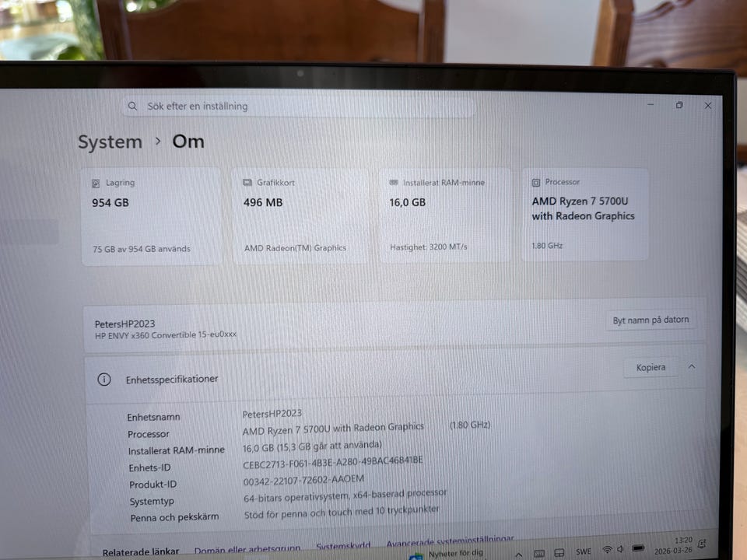Open 'Nyheter för dig' taskbar widget
Image resolution: width=747 pixels, height=560 pixels.
[x=447, y=554]
